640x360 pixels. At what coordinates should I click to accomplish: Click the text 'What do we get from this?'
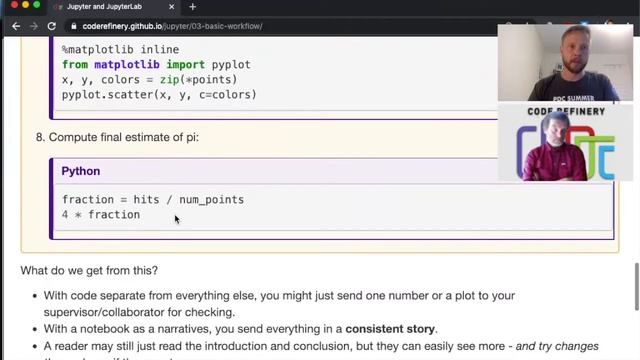tap(89, 270)
